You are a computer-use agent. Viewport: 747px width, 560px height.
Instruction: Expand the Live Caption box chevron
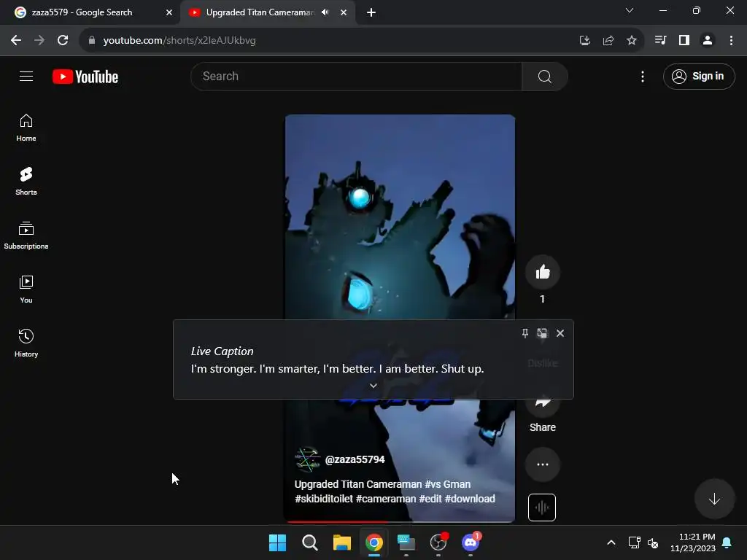click(373, 385)
